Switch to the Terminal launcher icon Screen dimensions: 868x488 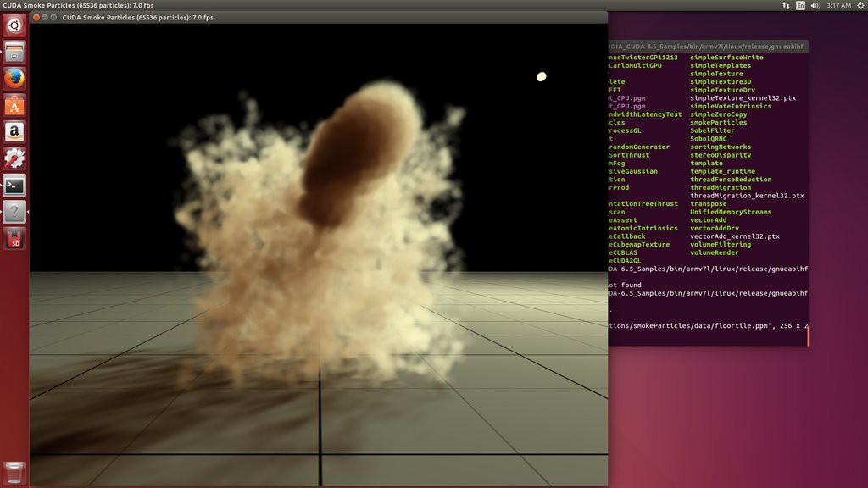[14, 186]
